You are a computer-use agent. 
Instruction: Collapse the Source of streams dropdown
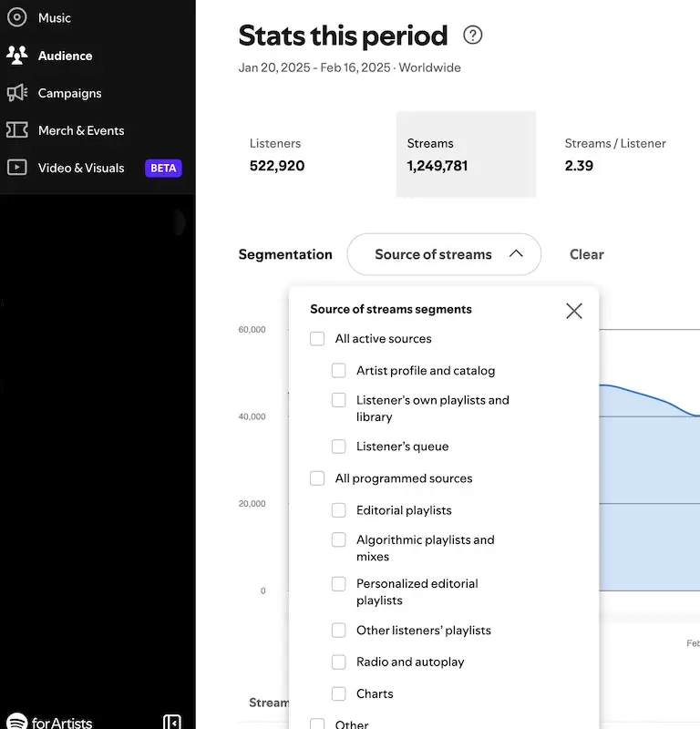point(444,254)
